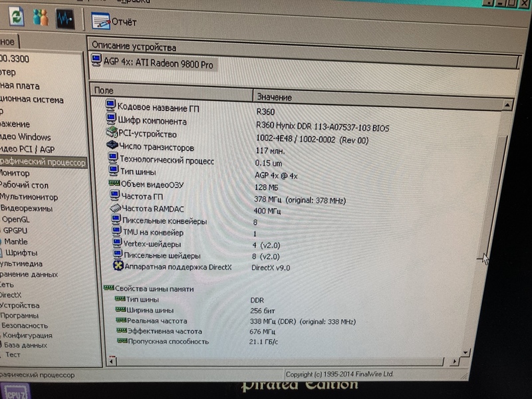The image size is (532, 399).
Task: Click the Отчёт report button
Action: pos(114,22)
